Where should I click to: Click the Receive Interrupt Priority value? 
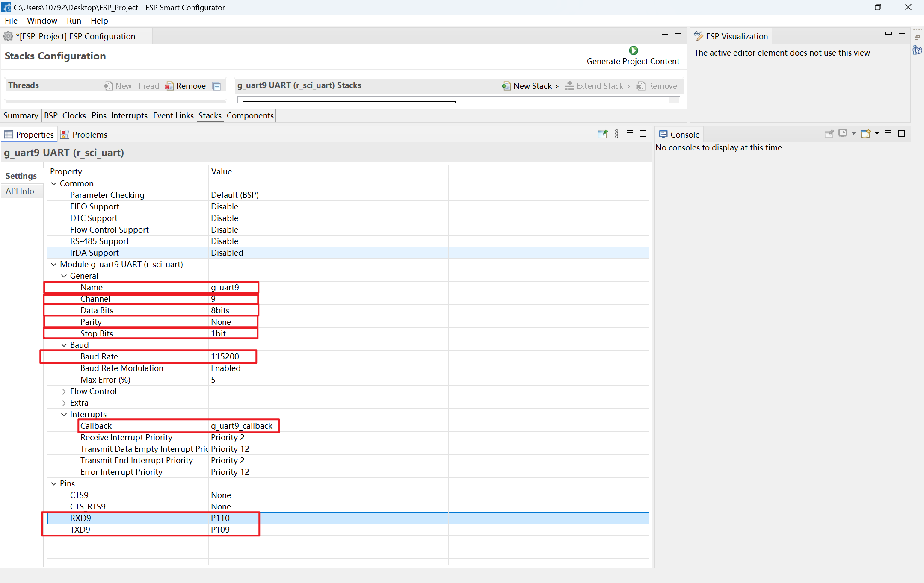228,437
